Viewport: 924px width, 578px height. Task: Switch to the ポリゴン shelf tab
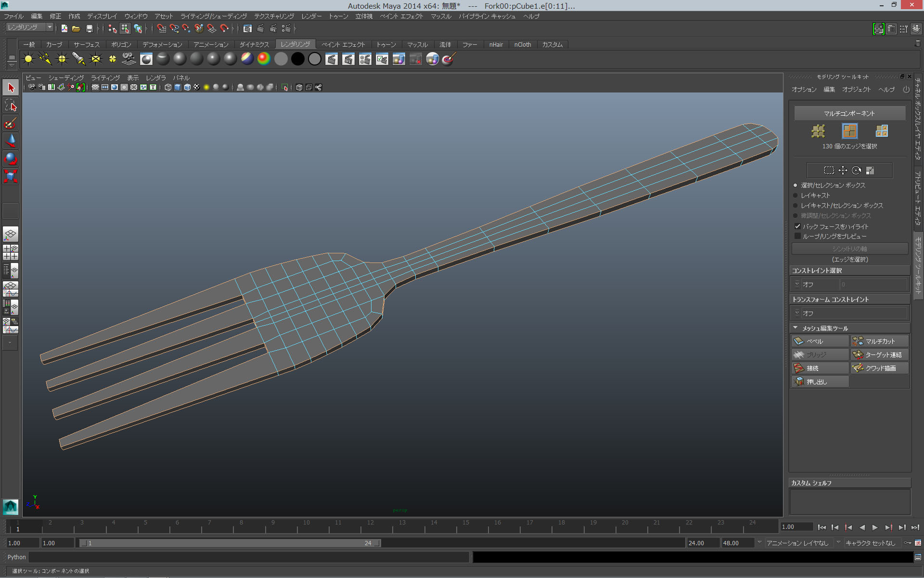(121, 44)
